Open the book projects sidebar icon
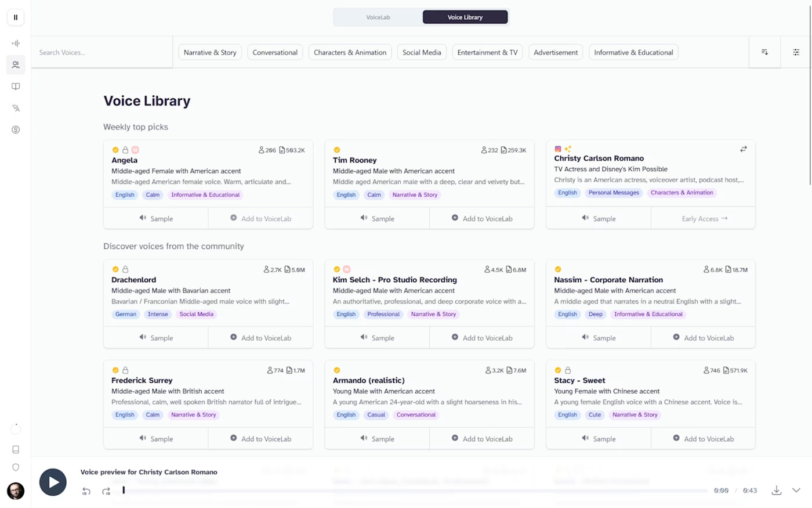This screenshot has height=508, width=812. coord(16,87)
